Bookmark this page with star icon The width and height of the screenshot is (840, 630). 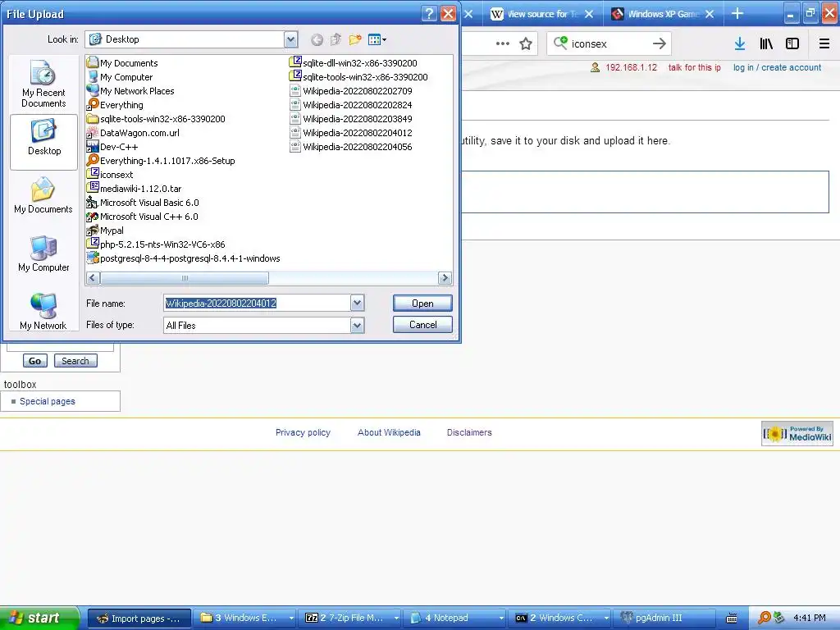click(x=526, y=44)
